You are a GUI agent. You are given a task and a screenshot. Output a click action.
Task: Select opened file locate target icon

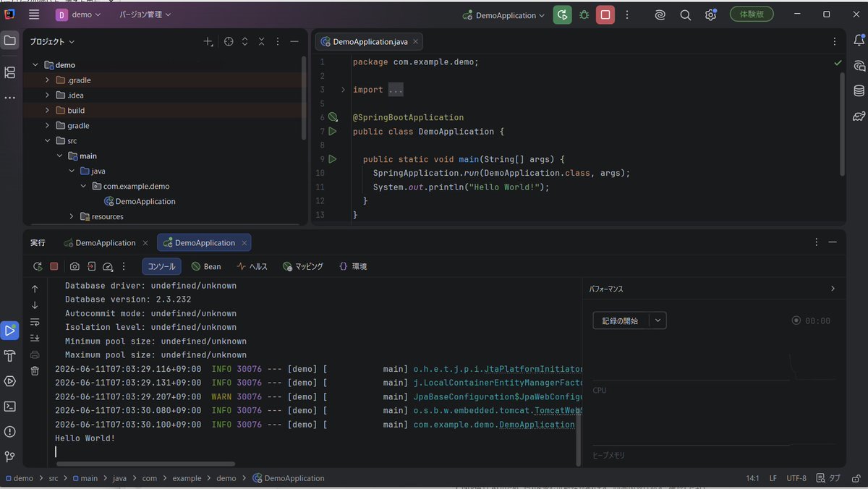tap(229, 42)
